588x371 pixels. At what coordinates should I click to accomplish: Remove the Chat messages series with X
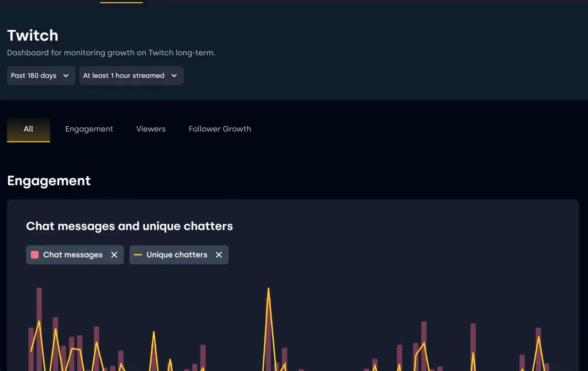(114, 255)
